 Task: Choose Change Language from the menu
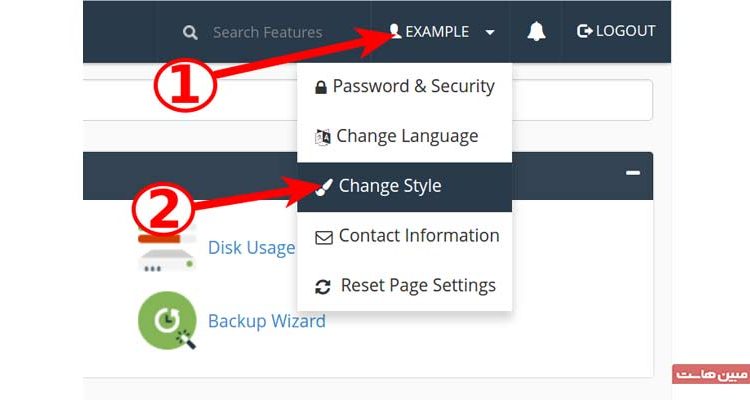tap(407, 136)
